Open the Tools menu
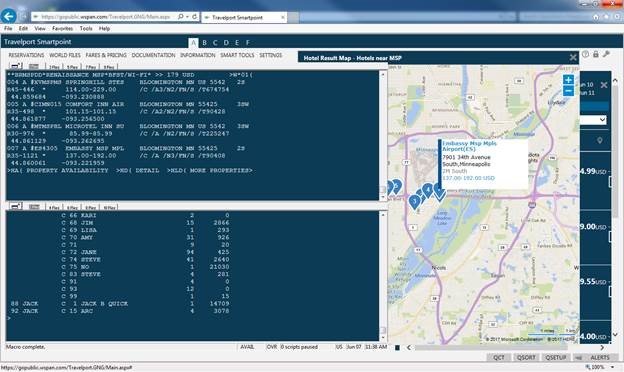The image size is (624, 372). (86, 29)
